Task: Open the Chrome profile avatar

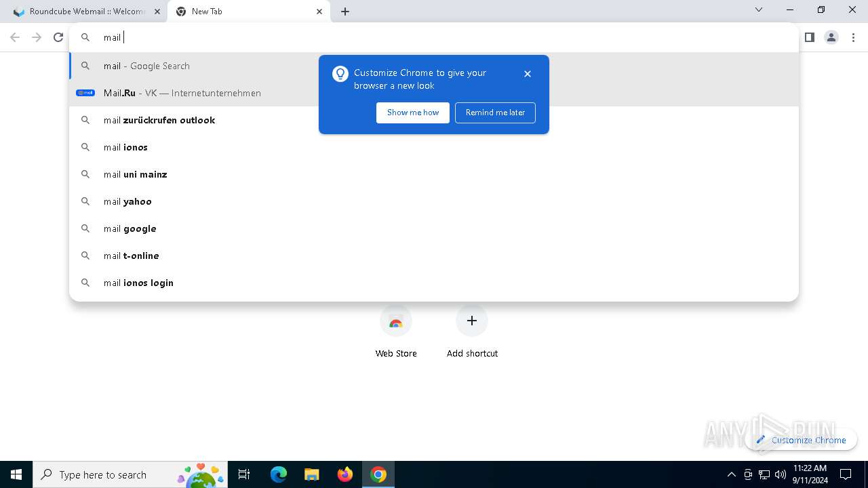Action: click(831, 37)
